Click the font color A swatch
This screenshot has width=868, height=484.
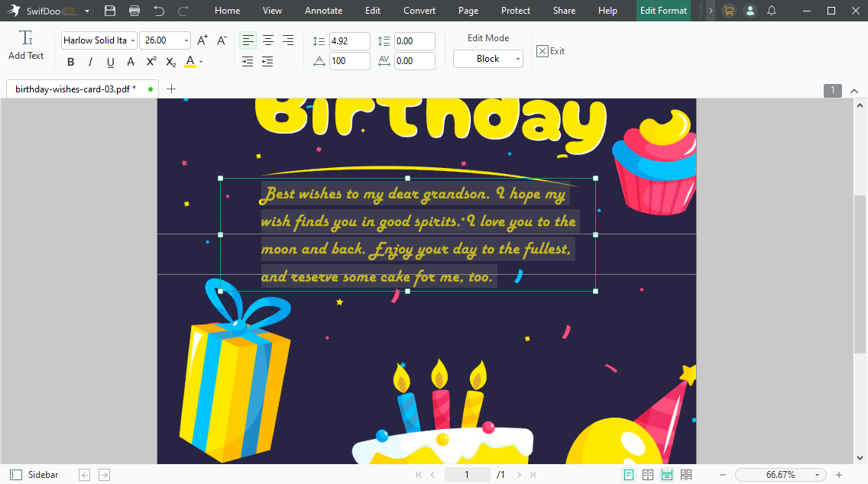190,62
